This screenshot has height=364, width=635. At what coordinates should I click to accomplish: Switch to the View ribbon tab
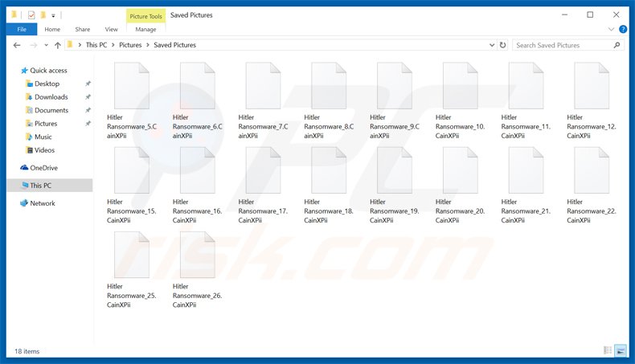tap(111, 30)
